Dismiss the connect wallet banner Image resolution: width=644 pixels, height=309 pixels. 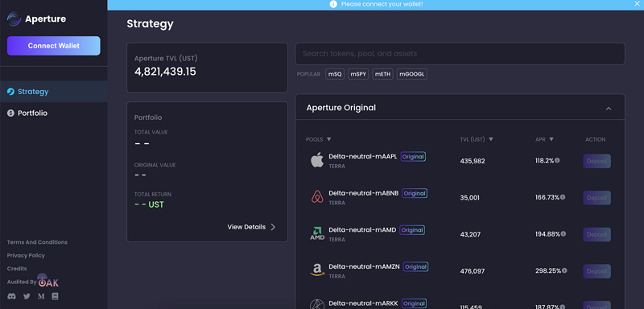coord(637,4)
